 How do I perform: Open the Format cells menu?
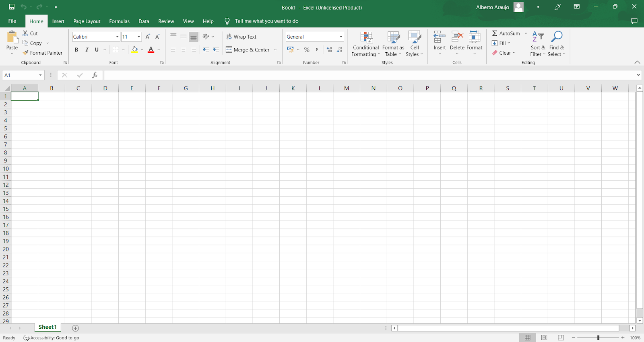coord(474,43)
